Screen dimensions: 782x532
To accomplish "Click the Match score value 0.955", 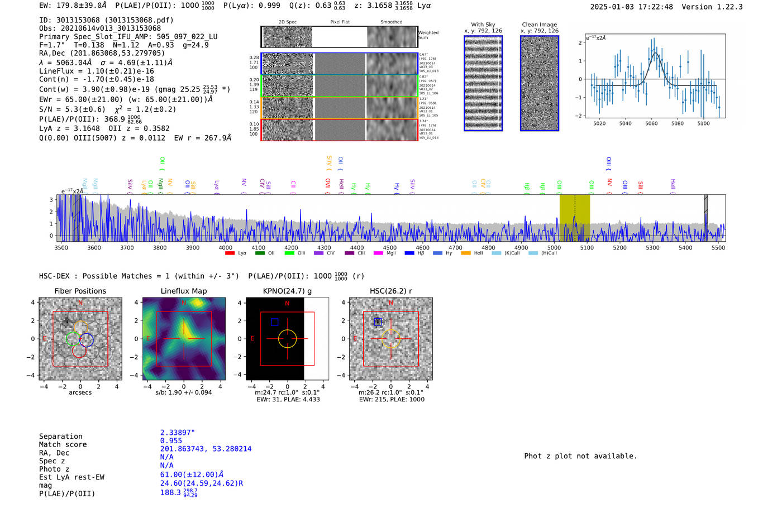I will coord(171,441).
